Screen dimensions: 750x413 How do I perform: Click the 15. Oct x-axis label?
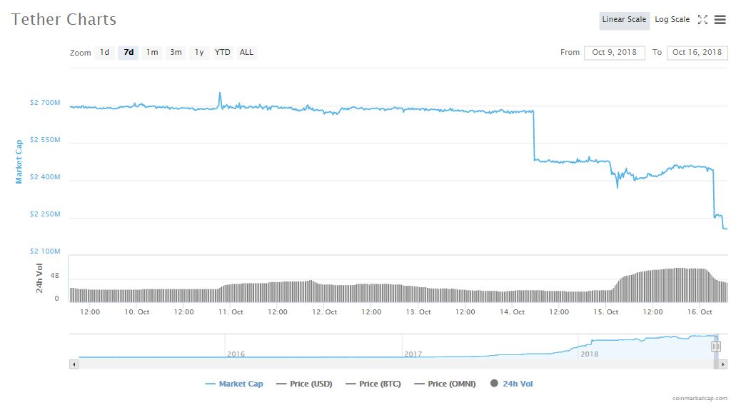[x=606, y=312]
